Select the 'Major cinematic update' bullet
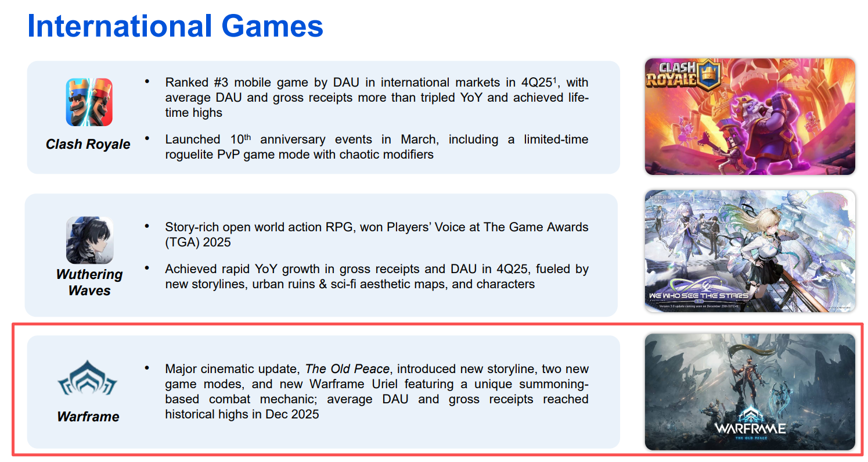The image size is (868, 462). [377, 392]
